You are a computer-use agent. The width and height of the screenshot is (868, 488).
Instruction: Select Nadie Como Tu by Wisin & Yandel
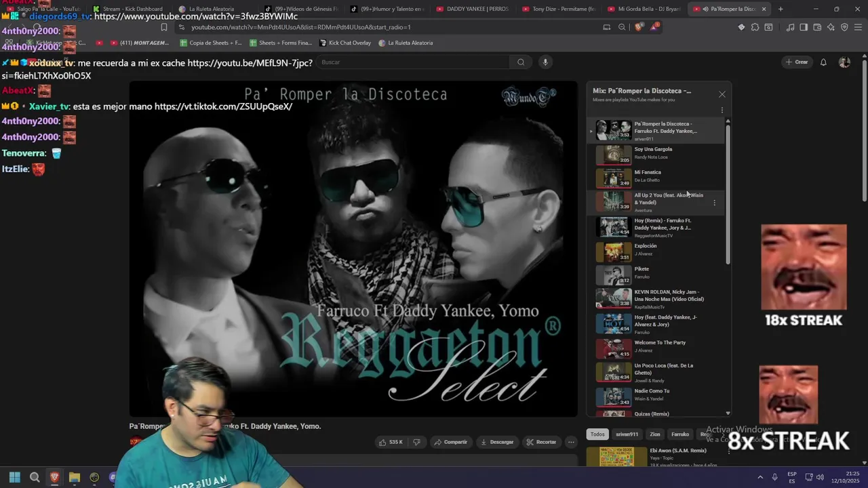click(x=656, y=396)
